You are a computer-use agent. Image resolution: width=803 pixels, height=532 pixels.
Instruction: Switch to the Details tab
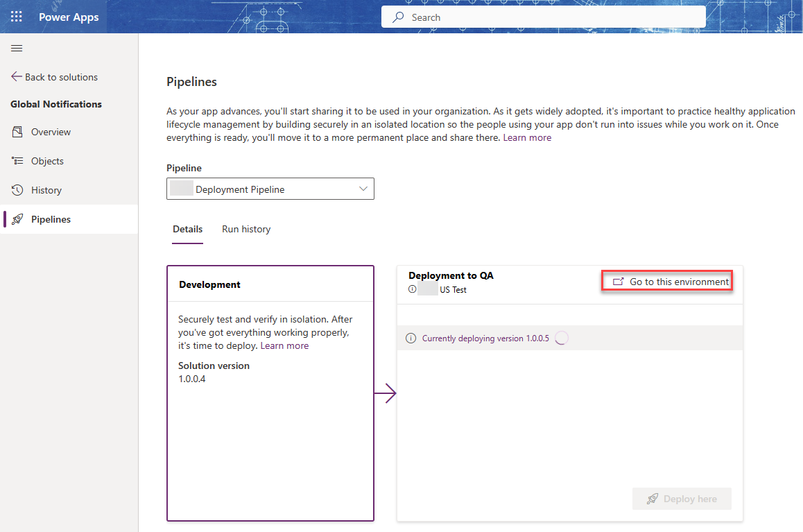[187, 230]
